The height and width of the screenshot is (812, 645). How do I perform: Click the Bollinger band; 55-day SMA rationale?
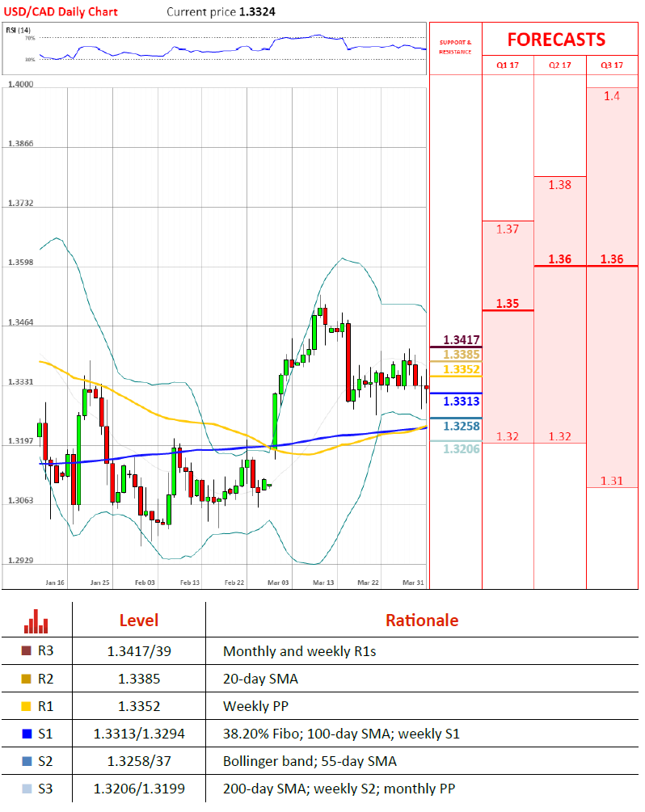tap(310, 761)
